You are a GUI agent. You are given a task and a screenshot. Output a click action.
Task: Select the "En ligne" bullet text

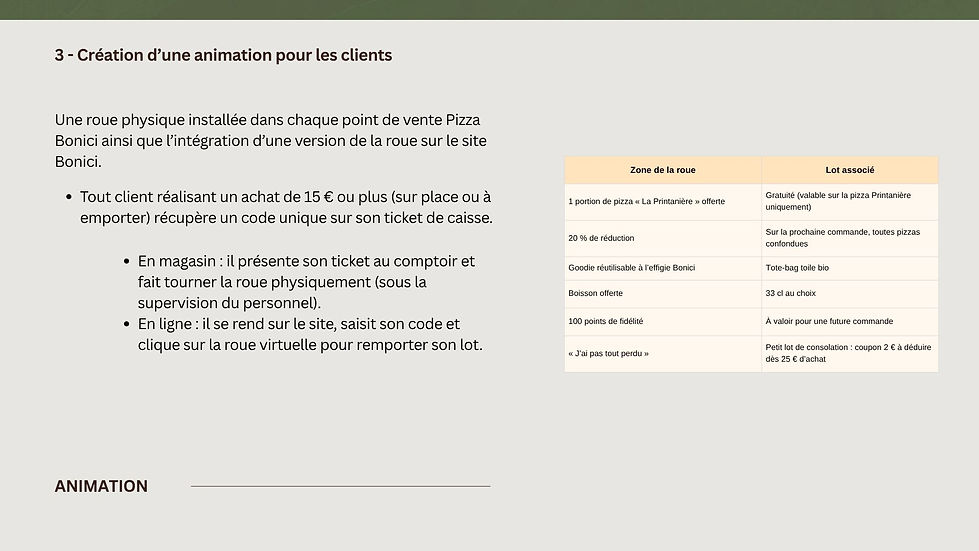point(310,334)
